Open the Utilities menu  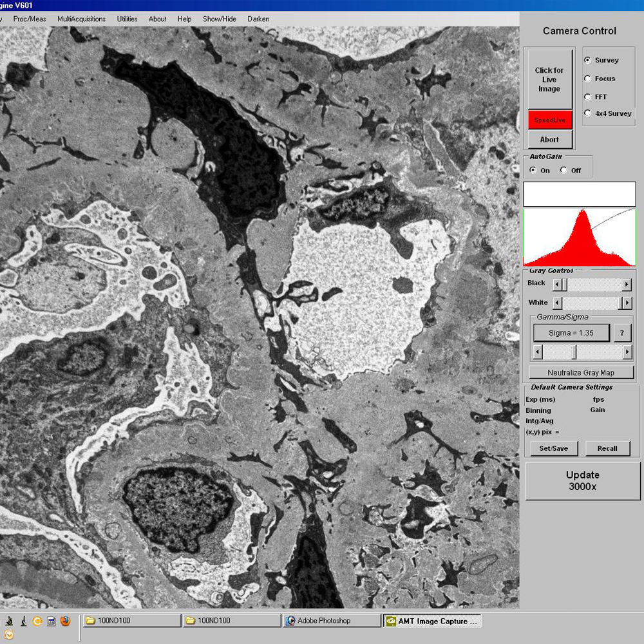(x=127, y=19)
